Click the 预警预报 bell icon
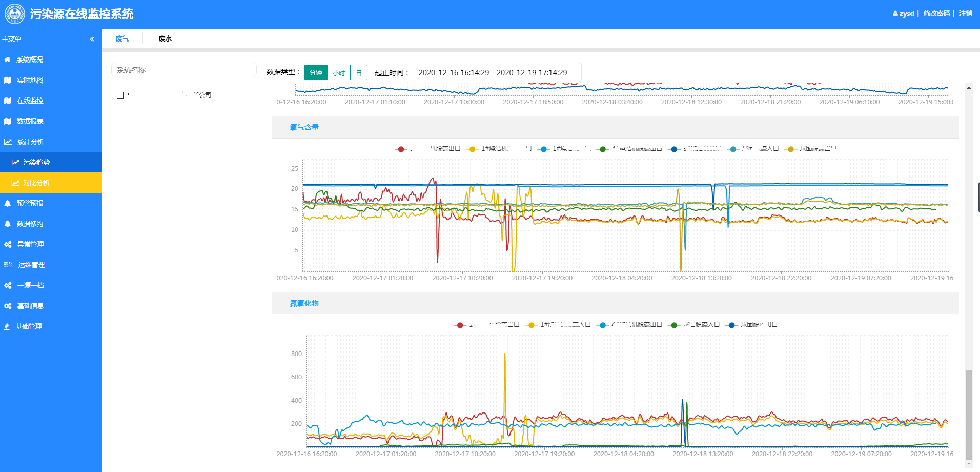The image size is (980, 472). (x=7, y=203)
